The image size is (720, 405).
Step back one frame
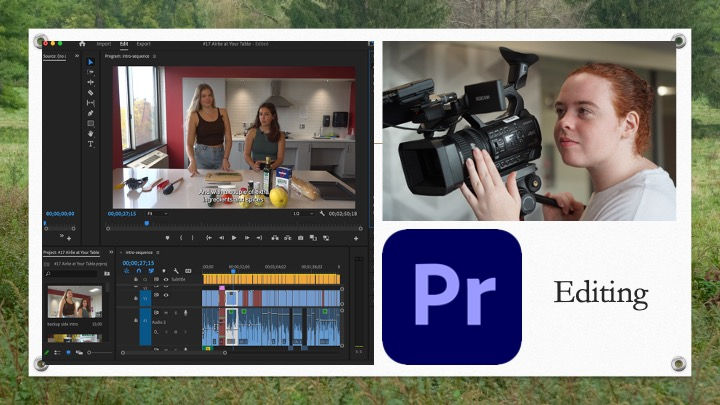(221, 238)
